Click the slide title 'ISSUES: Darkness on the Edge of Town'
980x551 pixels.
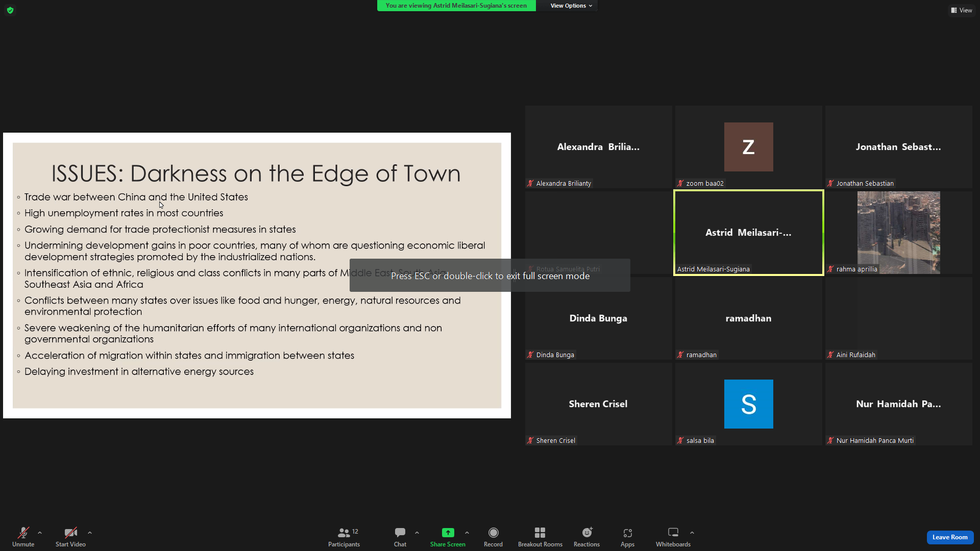click(x=256, y=173)
